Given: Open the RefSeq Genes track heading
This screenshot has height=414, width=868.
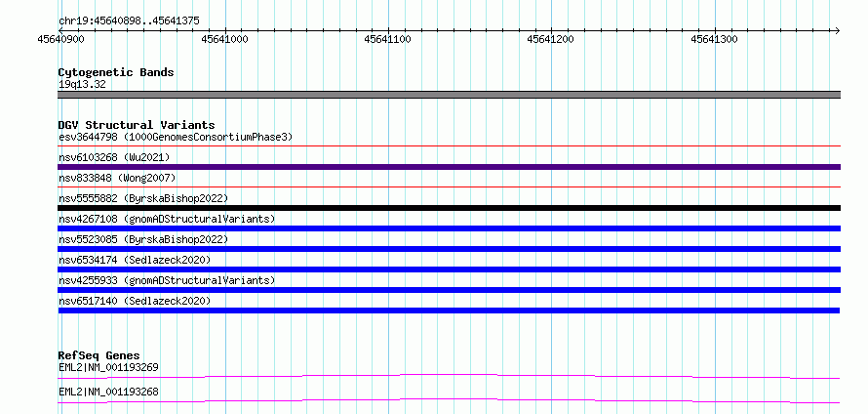Looking at the screenshot, I should coord(99,355).
